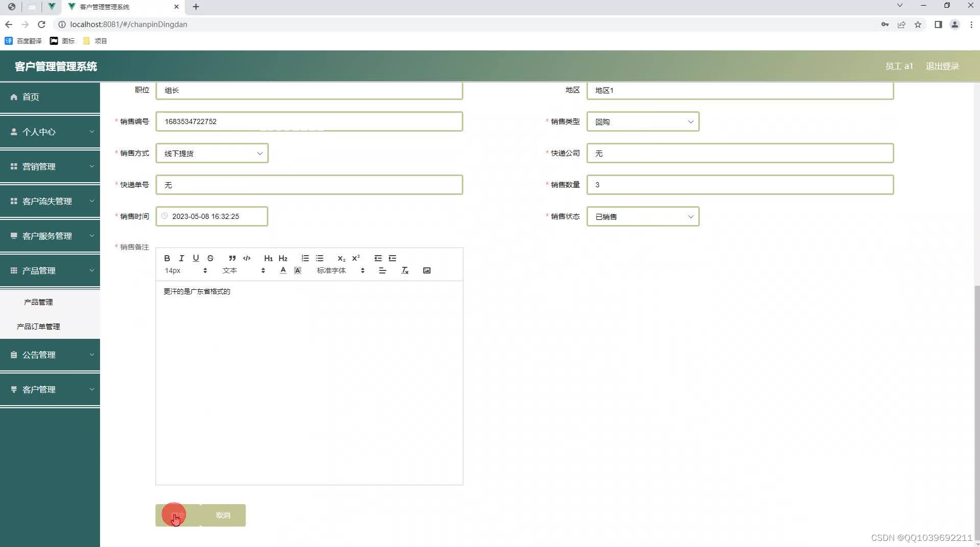980x547 pixels.
Task: Open the 销售类型 dropdown showing 回购
Action: (x=643, y=121)
